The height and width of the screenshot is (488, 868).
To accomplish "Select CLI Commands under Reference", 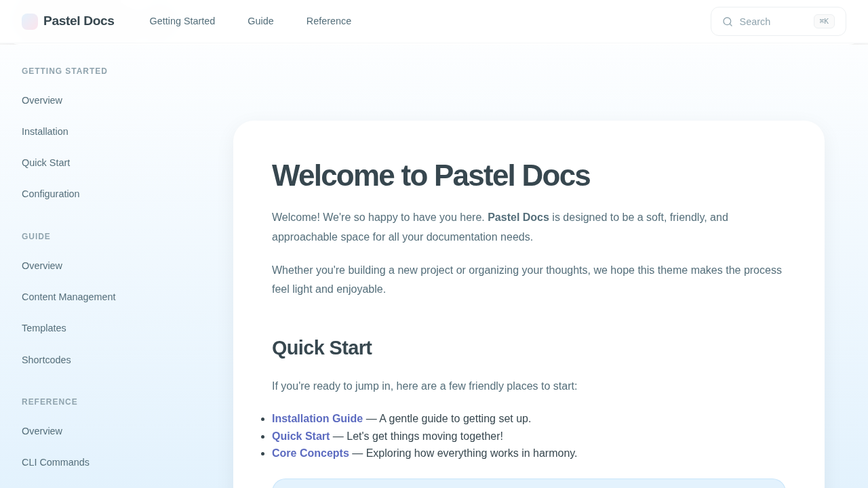I will coord(56,462).
